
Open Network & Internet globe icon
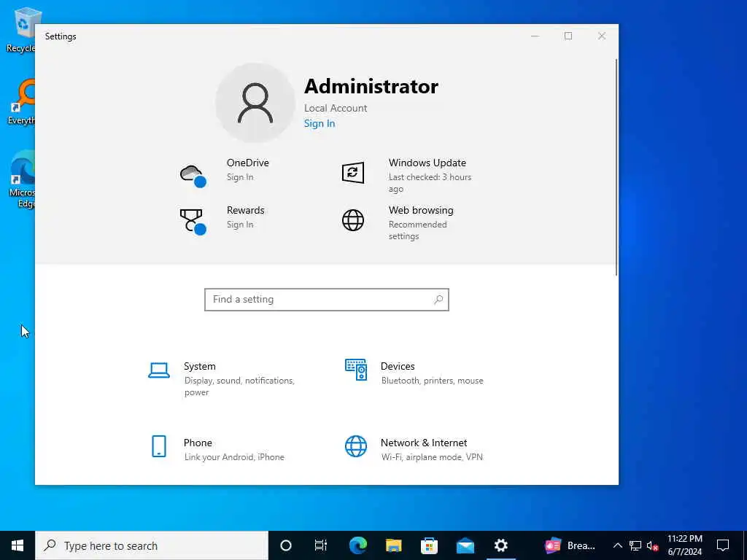pos(356,447)
